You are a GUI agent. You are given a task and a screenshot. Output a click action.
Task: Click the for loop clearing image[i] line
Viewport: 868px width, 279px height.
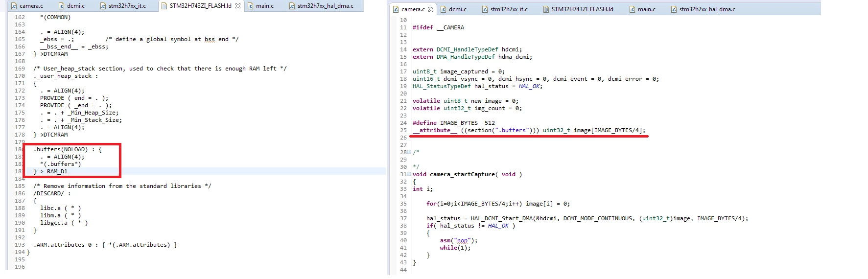(498, 204)
